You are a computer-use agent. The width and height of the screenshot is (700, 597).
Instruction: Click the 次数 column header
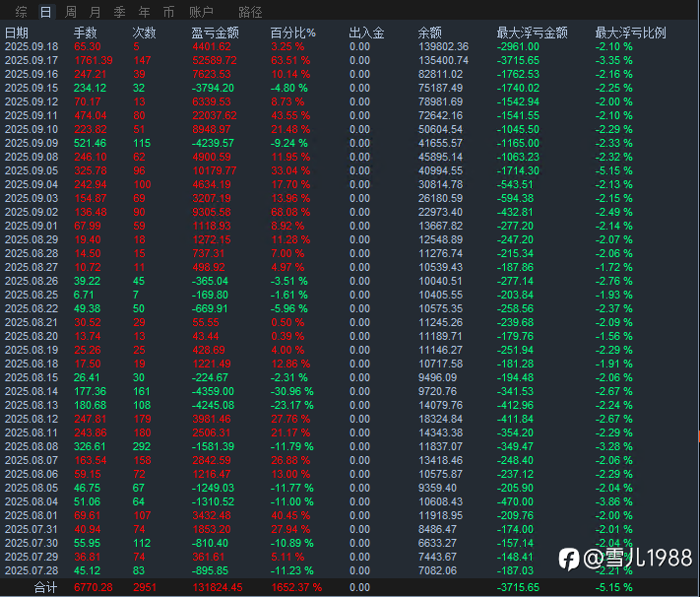[144, 33]
